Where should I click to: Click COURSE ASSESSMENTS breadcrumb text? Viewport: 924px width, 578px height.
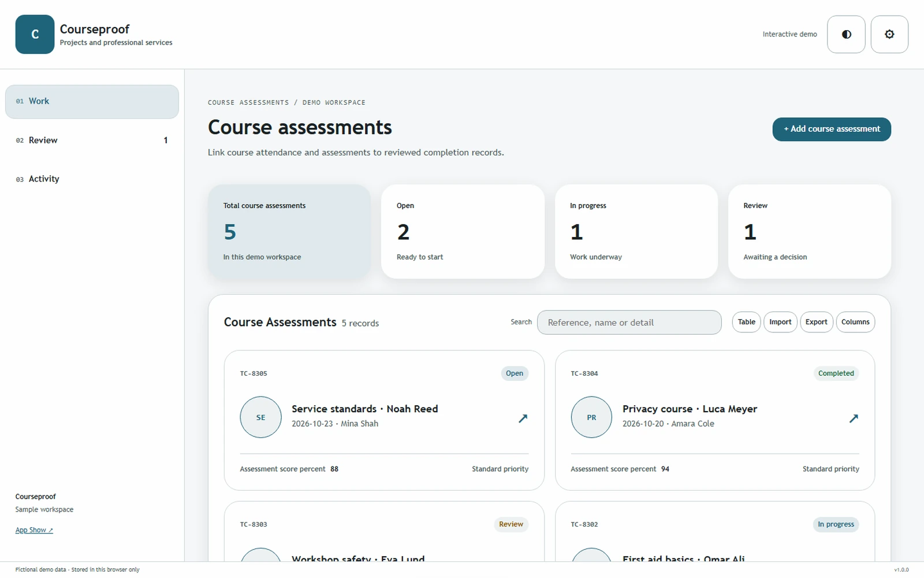[x=248, y=102]
